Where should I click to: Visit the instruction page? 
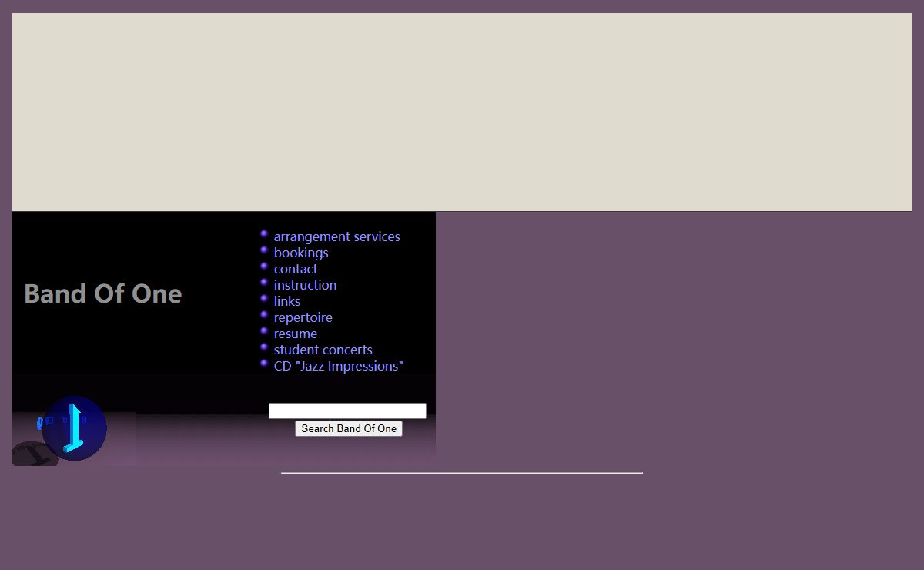click(x=305, y=285)
